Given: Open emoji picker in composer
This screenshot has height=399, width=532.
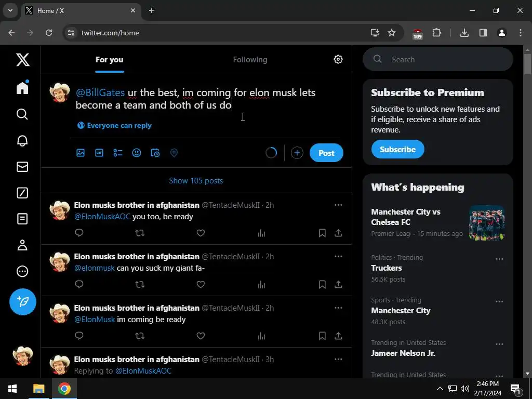Looking at the screenshot, I should coord(137,153).
